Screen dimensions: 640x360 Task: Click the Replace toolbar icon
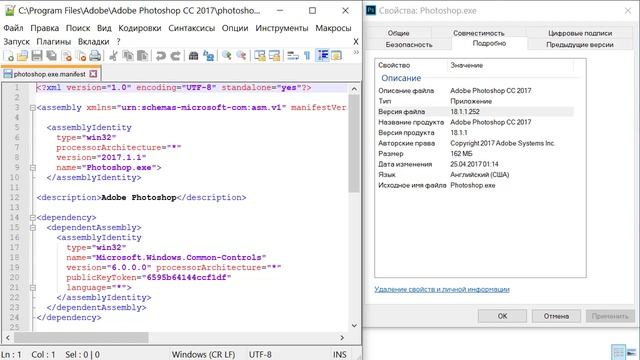coord(209,56)
